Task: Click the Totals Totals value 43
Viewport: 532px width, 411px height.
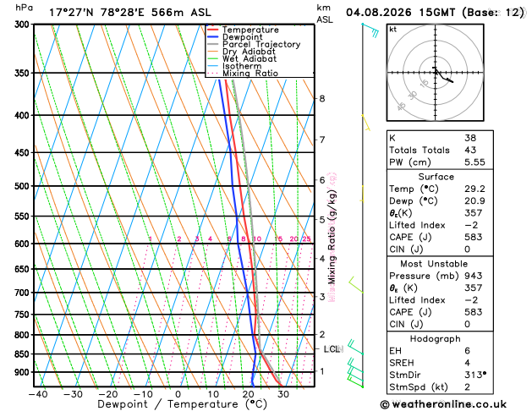Action: [470, 150]
